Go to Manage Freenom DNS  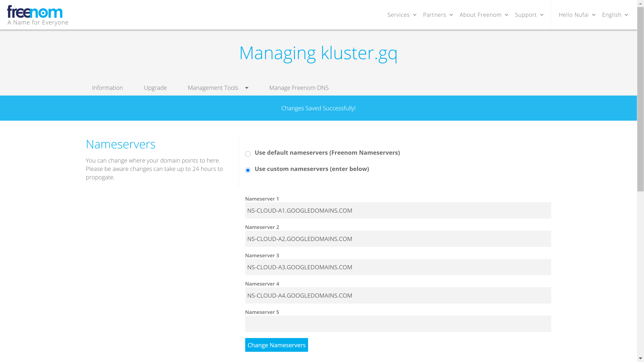(x=299, y=88)
